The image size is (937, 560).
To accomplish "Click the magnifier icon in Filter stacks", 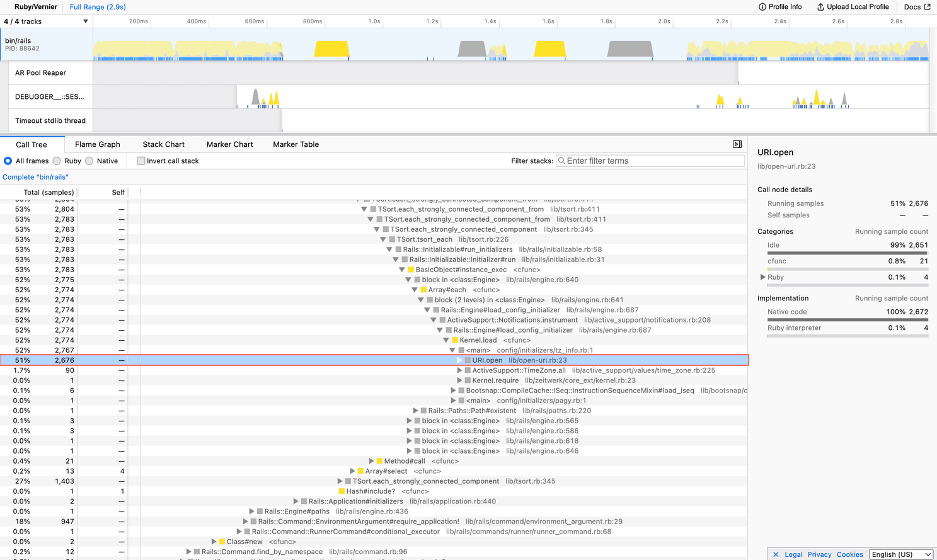I will point(561,161).
